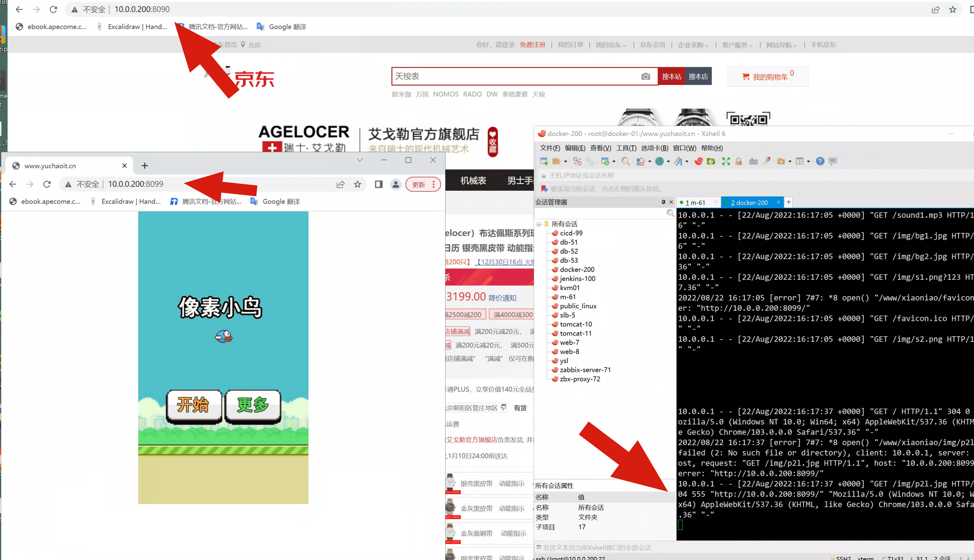The image size is (974, 560).
Task: Select the jenkins-100 session in tree
Action: 577,278
